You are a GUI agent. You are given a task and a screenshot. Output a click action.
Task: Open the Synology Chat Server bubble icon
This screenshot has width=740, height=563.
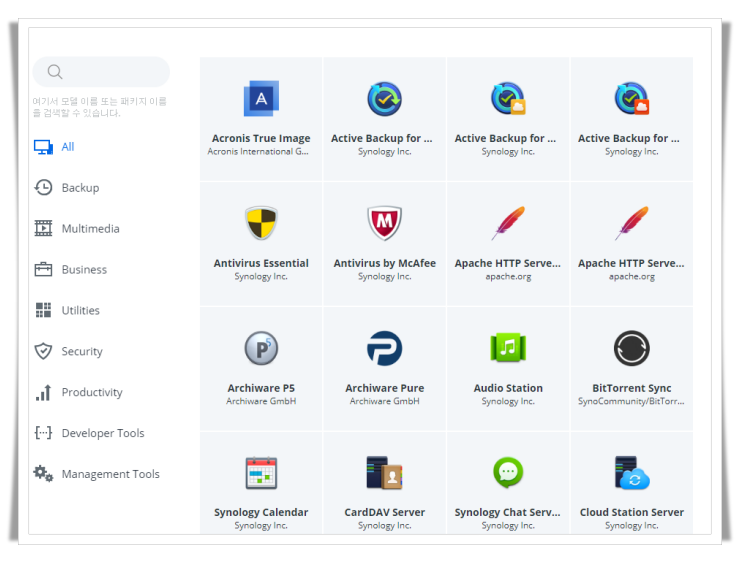point(508,472)
